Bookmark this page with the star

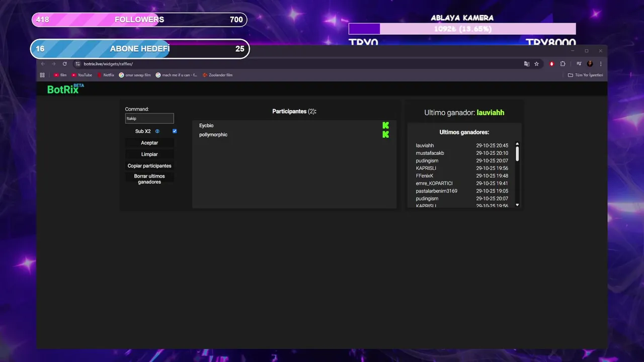(536, 64)
